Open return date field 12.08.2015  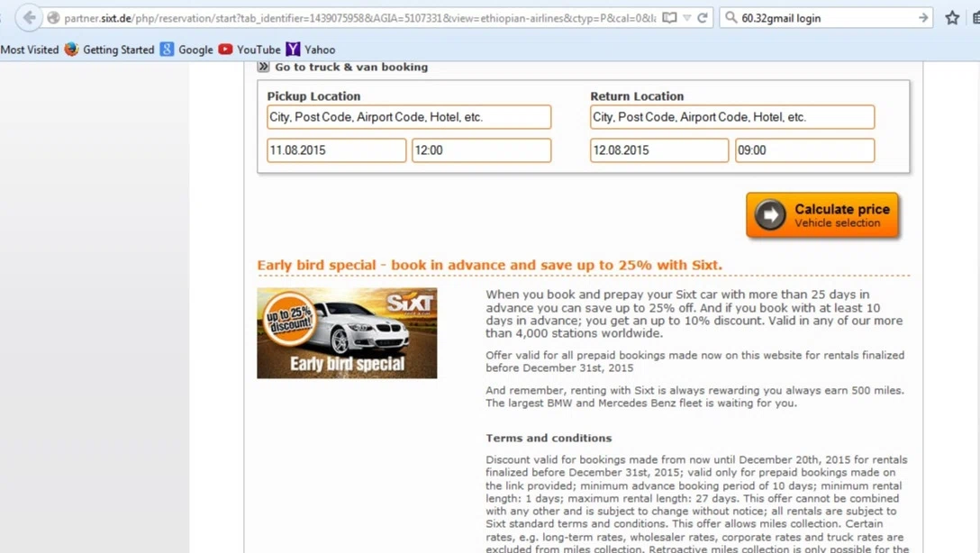pyautogui.click(x=658, y=150)
